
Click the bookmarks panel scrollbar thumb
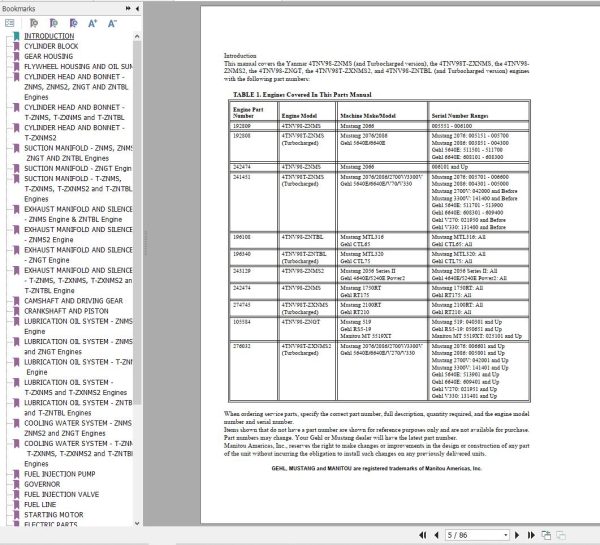(x=137, y=222)
